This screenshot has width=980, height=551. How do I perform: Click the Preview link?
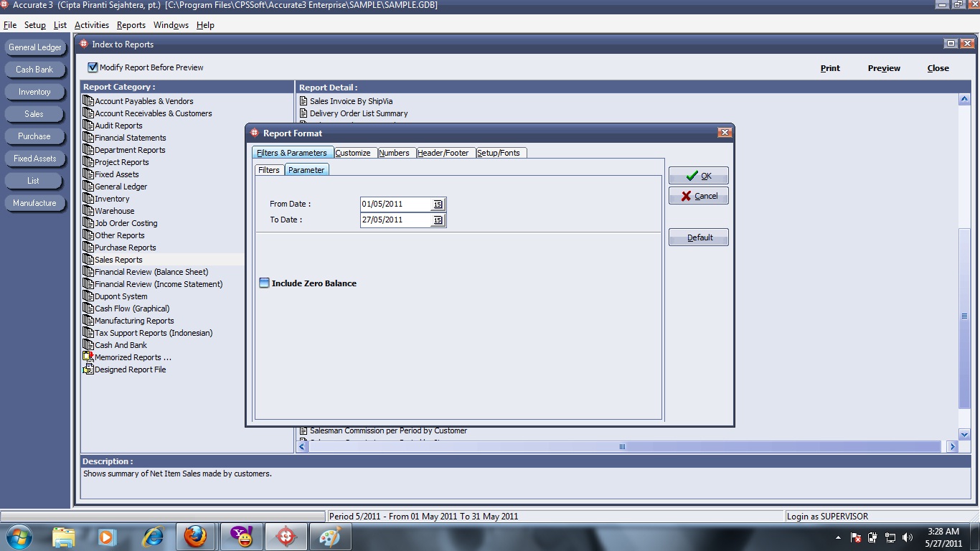883,67
